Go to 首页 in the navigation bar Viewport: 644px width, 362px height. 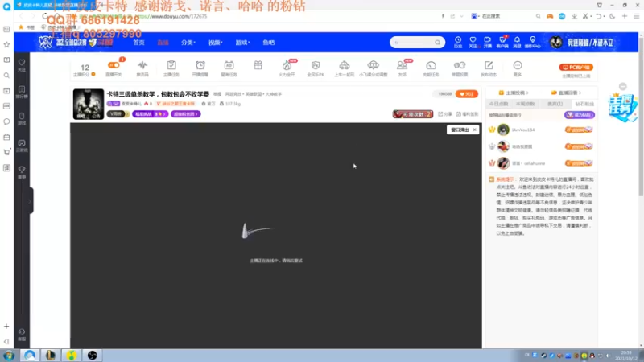[138, 43]
